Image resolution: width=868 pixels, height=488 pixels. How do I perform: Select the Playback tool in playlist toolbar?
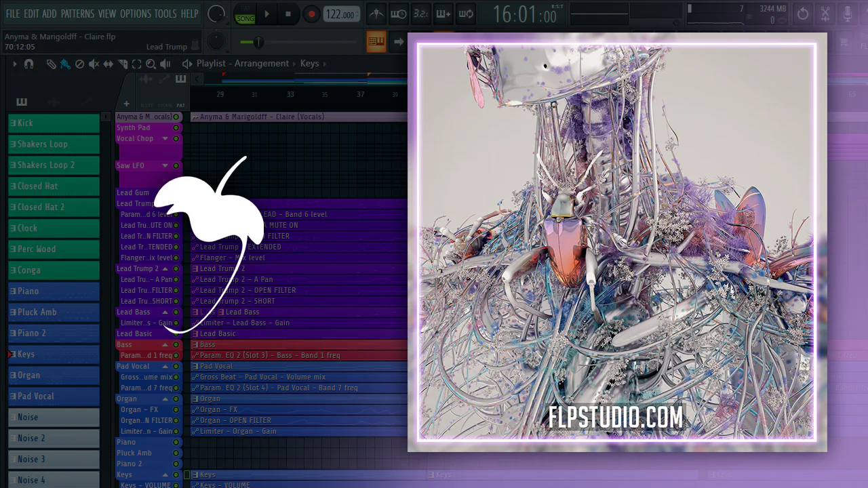[x=165, y=64]
